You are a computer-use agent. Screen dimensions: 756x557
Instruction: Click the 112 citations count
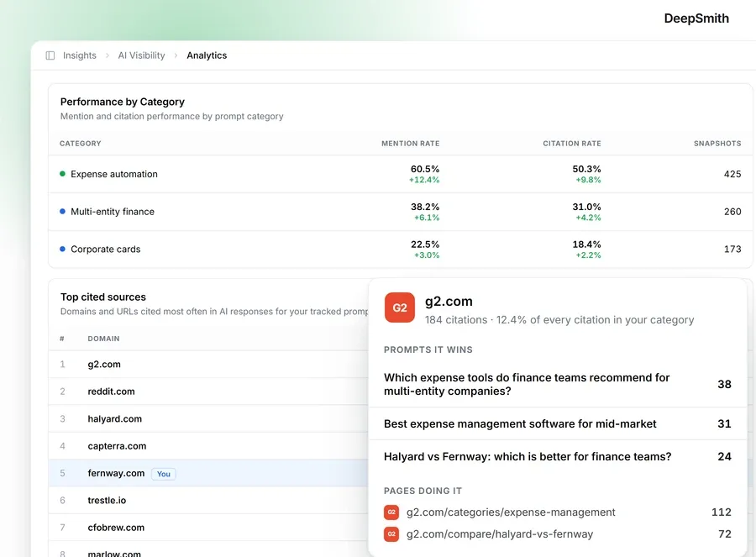point(722,512)
